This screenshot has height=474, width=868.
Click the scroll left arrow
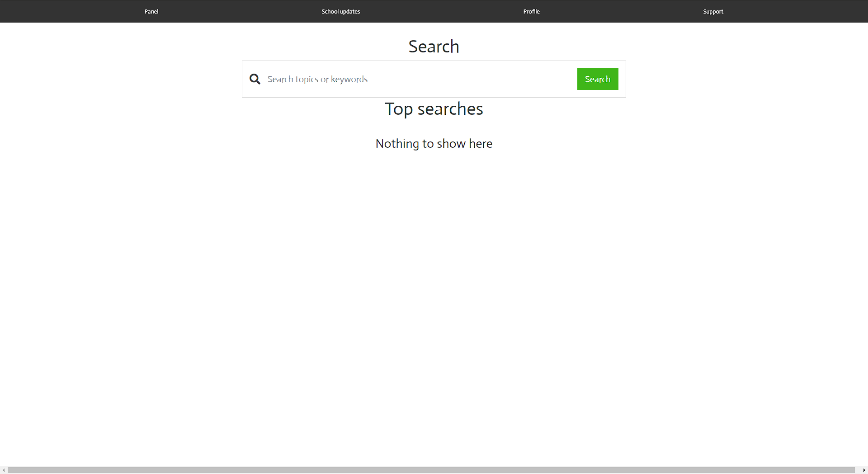click(x=4, y=470)
